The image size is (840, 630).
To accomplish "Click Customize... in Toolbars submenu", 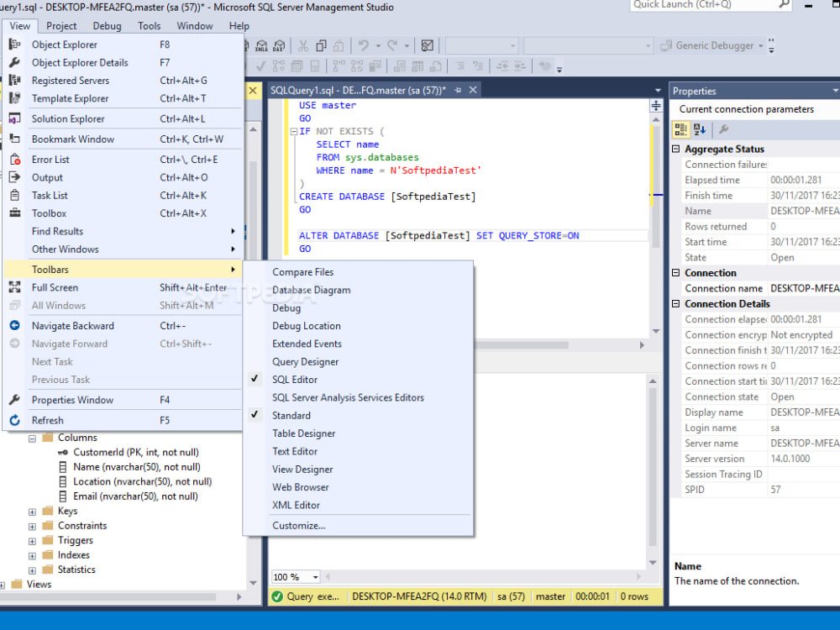I will [298, 526].
